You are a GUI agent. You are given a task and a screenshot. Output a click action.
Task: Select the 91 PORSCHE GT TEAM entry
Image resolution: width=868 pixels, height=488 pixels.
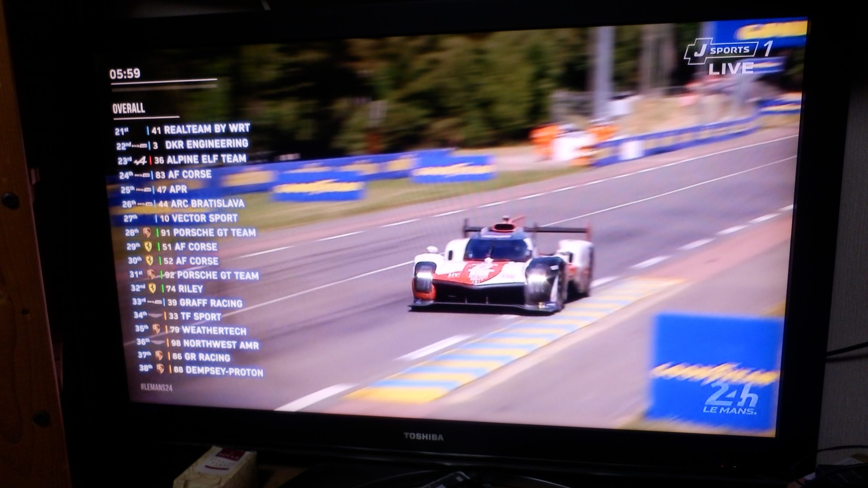(x=208, y=233)
